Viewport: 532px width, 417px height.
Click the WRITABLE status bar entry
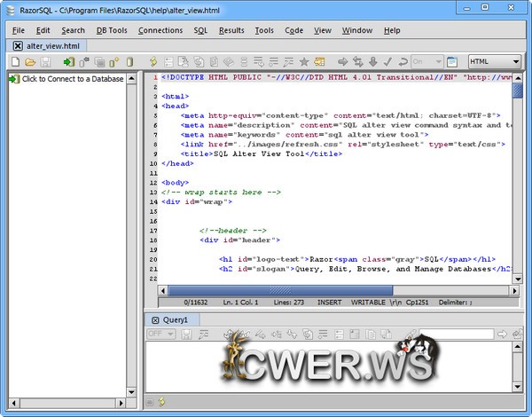point(368,303)
